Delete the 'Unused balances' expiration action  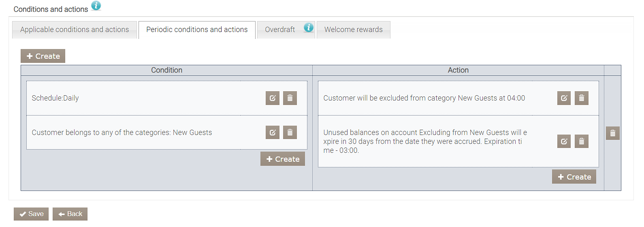582,141
